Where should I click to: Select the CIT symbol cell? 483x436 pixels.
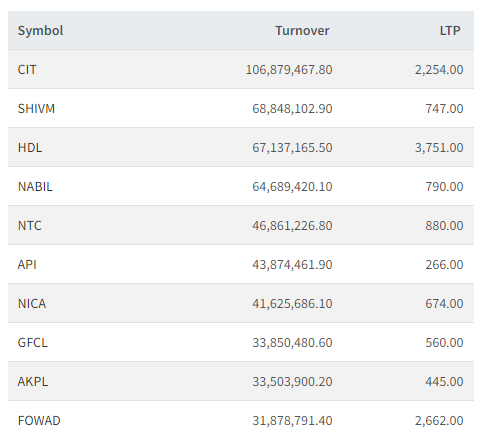tap(27, 70)
